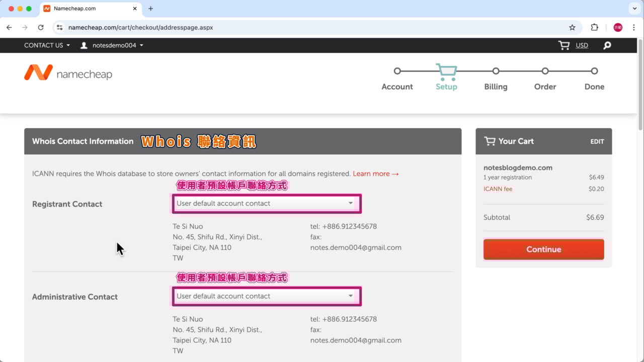Click the cart icon beside Your Cart

click(x=490, y=141)
